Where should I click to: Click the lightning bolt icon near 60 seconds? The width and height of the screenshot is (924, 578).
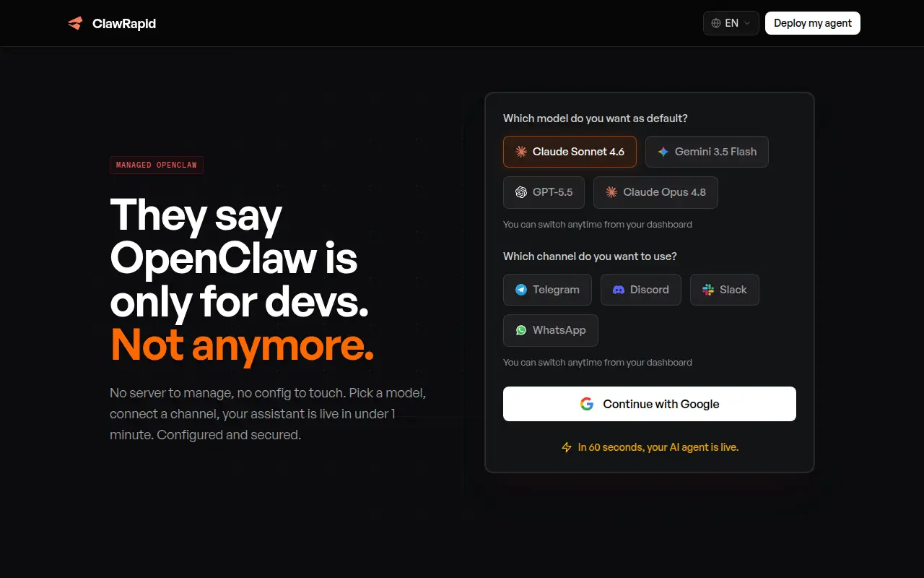click(567, 447)
